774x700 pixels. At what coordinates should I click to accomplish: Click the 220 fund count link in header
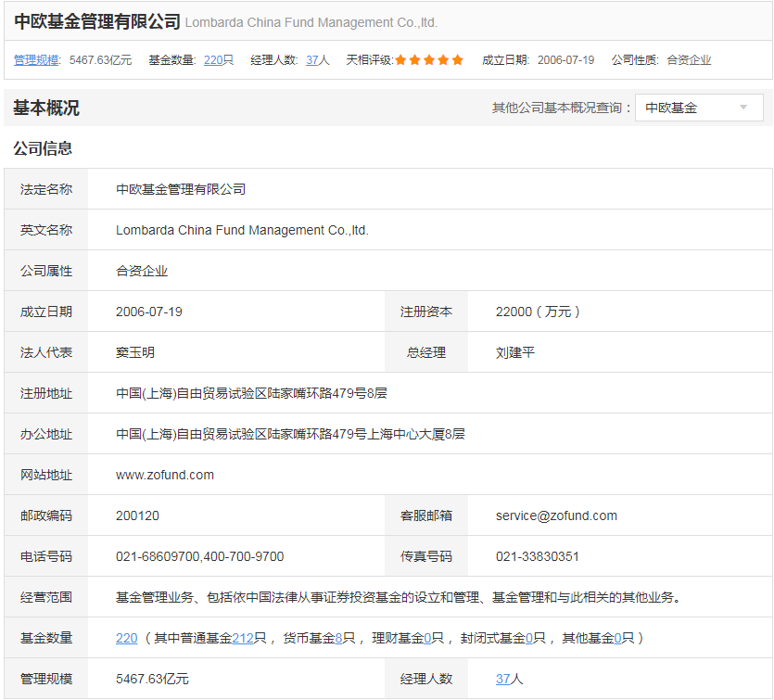(213, 60)
